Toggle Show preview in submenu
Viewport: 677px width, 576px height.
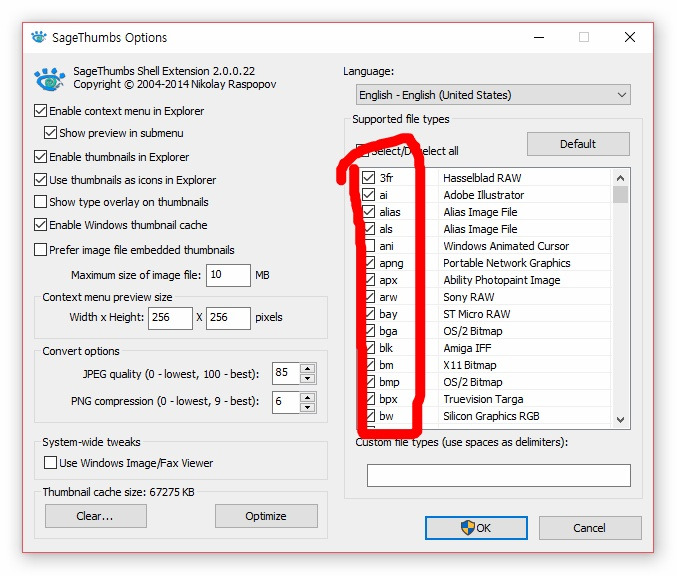tap(51, 133)
